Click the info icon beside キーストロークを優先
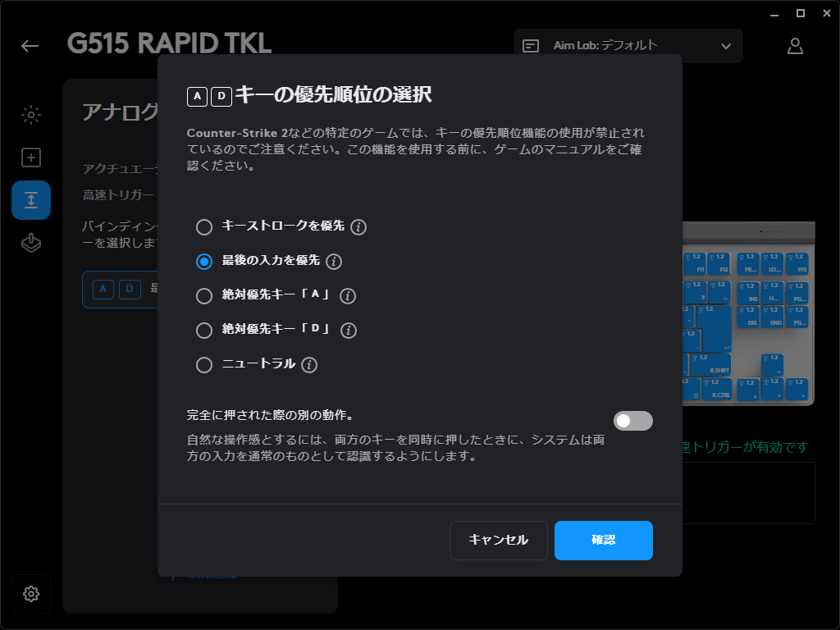Image resolution: width=840 pixels, height=630 pixels. click(x=358, y=227)
